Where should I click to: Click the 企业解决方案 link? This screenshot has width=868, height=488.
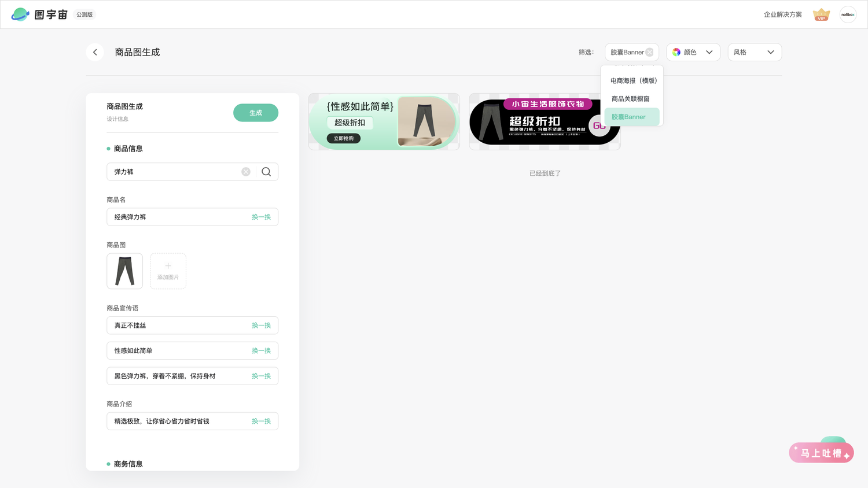[x=783, y=14]
